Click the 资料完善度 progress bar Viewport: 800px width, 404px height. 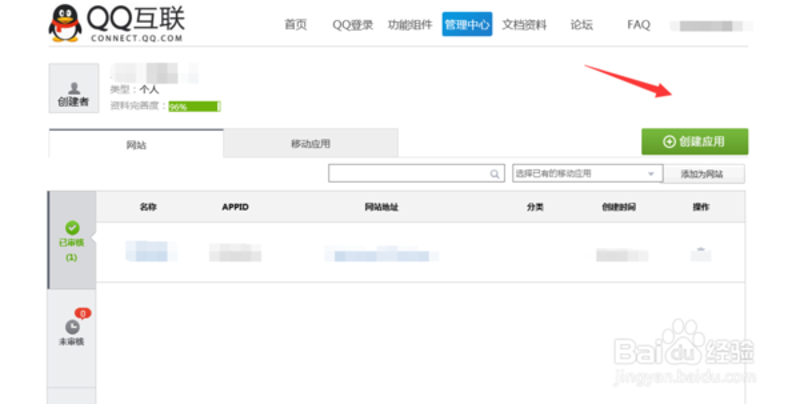[x=194, y=107]
